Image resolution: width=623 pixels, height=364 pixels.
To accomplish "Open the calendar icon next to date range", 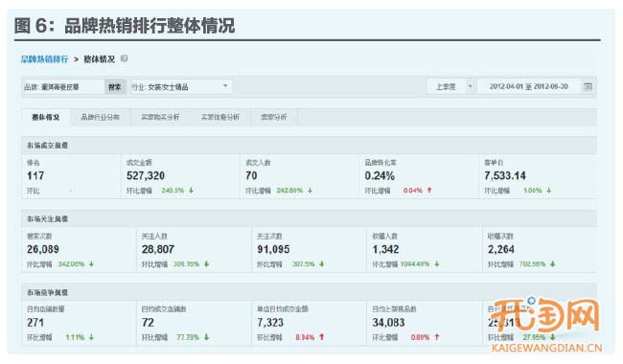I will [588, 86].
